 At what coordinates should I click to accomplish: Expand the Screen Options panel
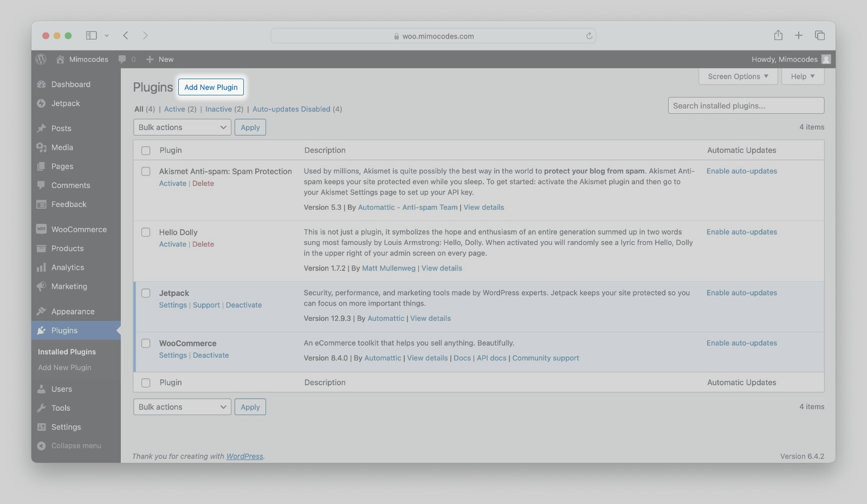737,76
